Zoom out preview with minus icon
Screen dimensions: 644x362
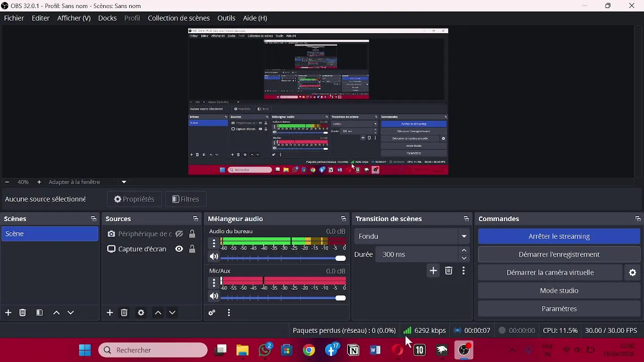pyautogui.click(x=7, y=182)
